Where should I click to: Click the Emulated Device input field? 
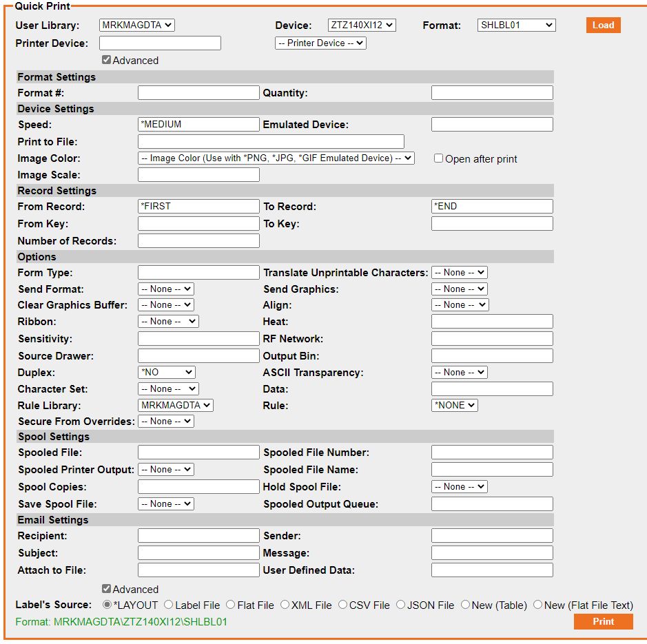coord(492,124)
